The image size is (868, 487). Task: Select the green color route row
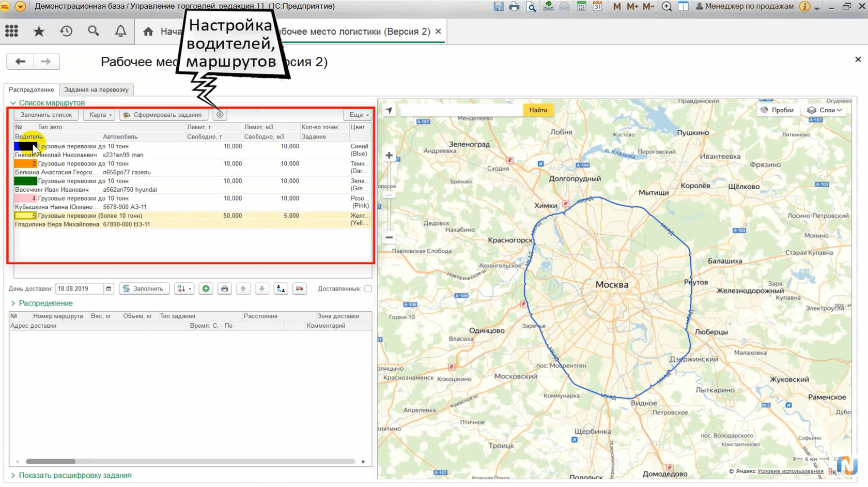click(192, 185)
